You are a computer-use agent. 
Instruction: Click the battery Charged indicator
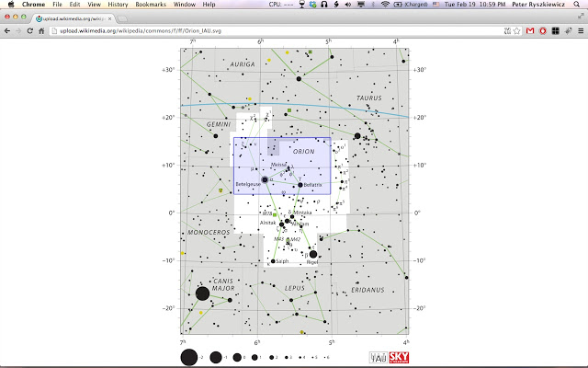pos(411,4)
